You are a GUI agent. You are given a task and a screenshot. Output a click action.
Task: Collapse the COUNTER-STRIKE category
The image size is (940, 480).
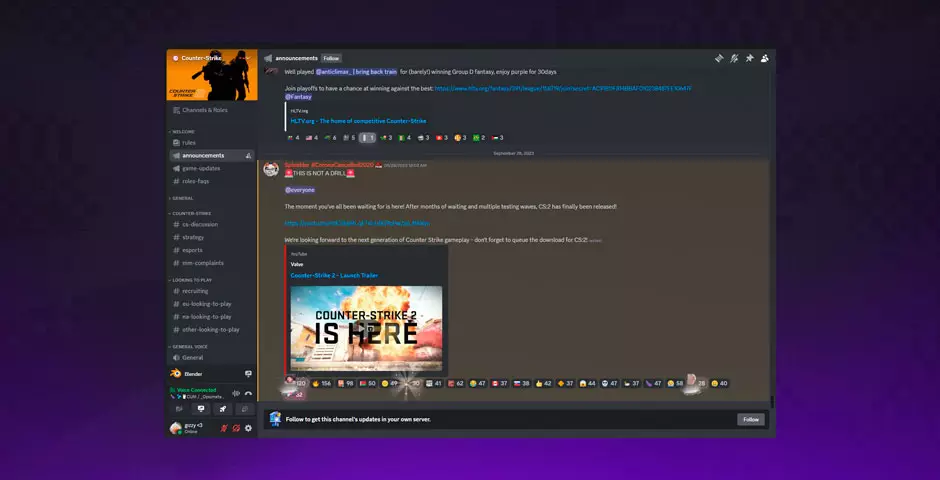pos(191,213)
